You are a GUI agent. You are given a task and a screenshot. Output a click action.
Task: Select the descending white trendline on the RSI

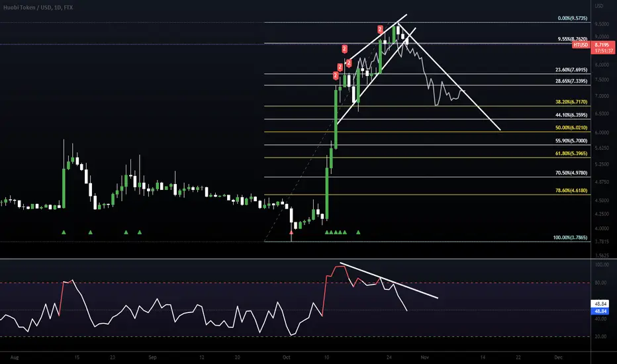click(389, 281)
